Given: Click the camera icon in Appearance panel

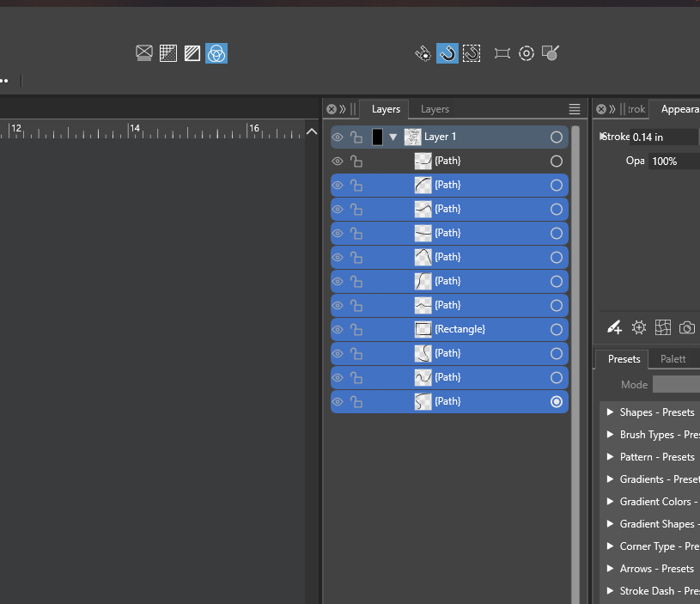Looking at the screenshot, I should 687,327.
